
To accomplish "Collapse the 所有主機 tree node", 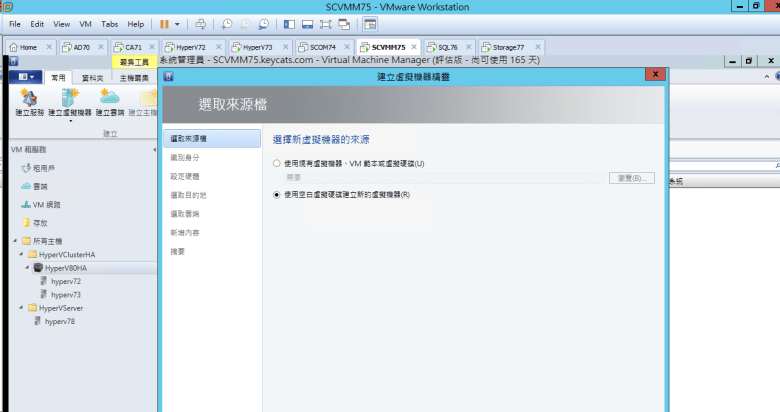I will tap(15, 241).
